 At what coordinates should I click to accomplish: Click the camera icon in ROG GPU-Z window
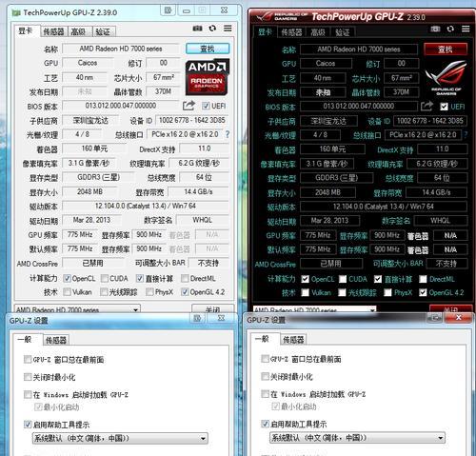point(435,30)
